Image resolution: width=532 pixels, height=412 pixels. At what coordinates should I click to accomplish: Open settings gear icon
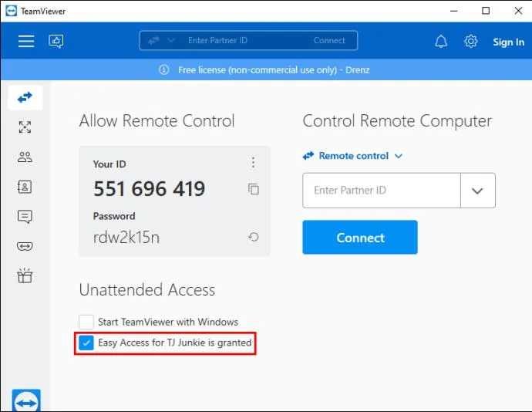[470, 42]
